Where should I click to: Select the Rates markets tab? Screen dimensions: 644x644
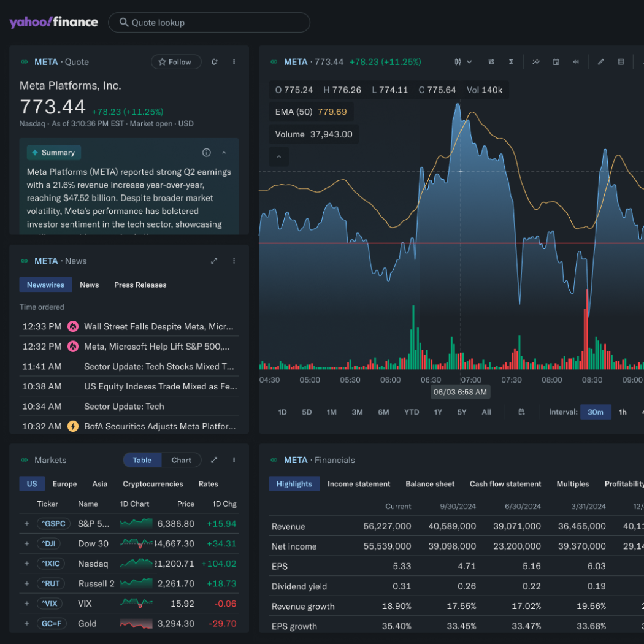209,485
